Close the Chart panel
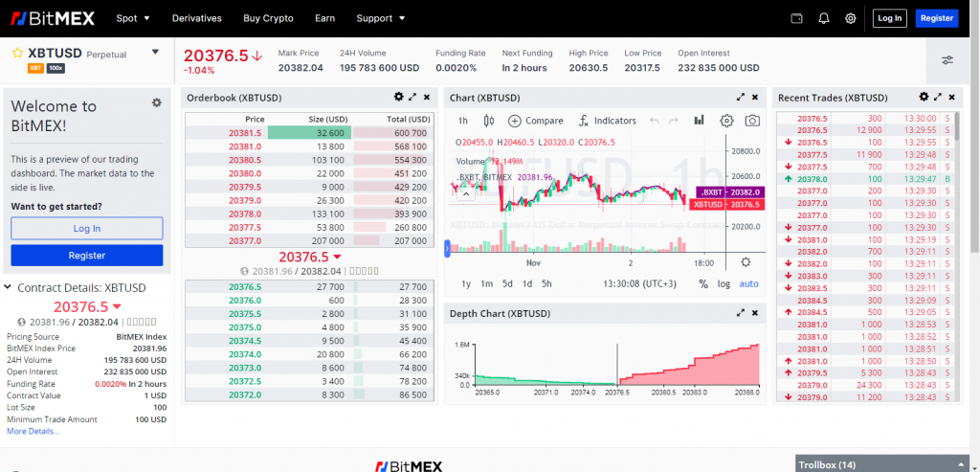 [755, 97]
